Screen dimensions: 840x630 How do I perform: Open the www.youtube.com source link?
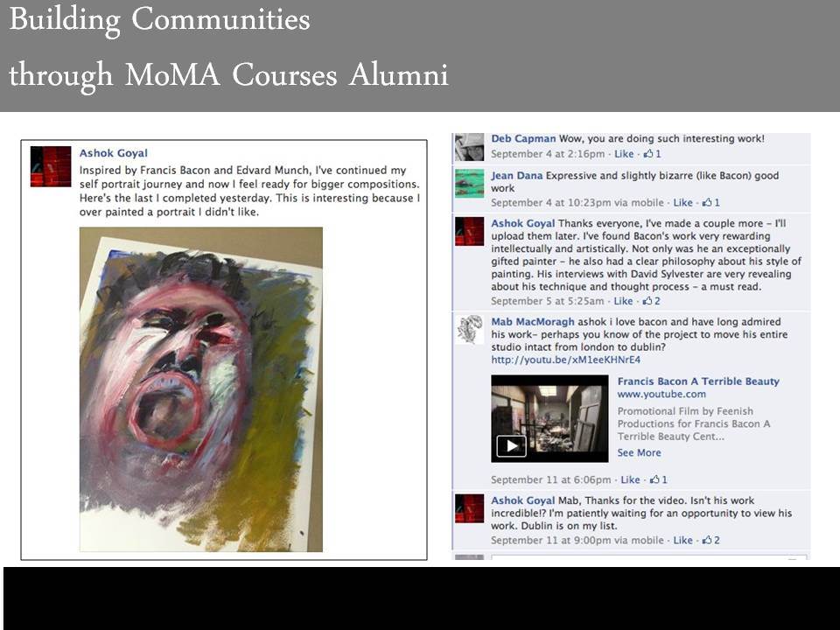661,395
